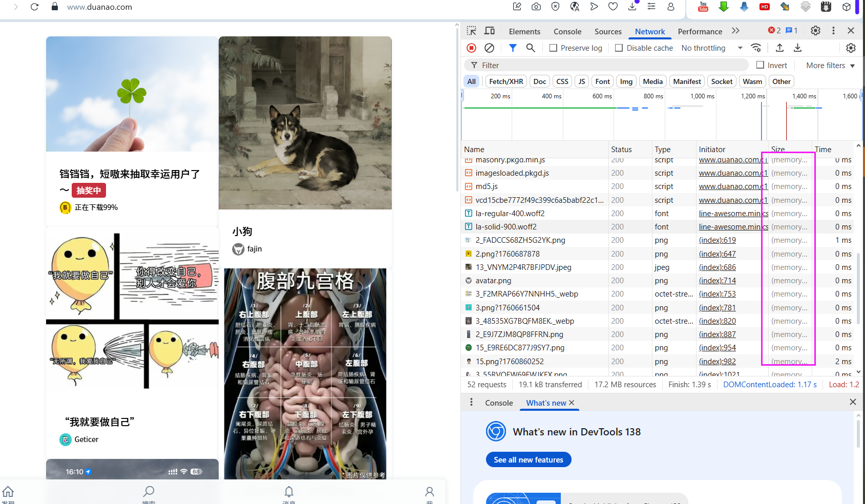
Task: Open network conditions wifi icon
Action: click(x=756, y=48)
